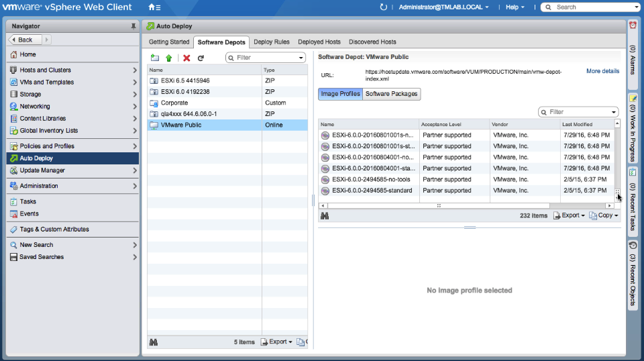The height and width of the screenshot is (361, 644).
Task: Click the More details link
Action: pyautogui.click(x=602, y=71)
